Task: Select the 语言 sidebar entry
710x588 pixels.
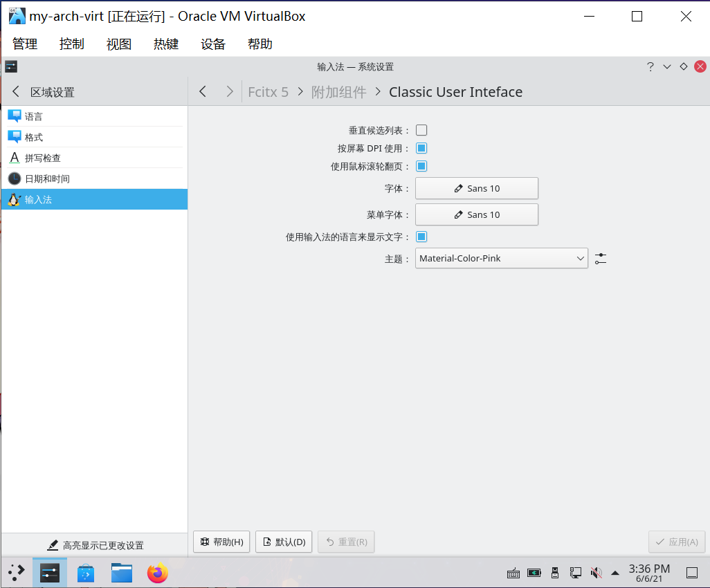Action: (x=33, y=116)
